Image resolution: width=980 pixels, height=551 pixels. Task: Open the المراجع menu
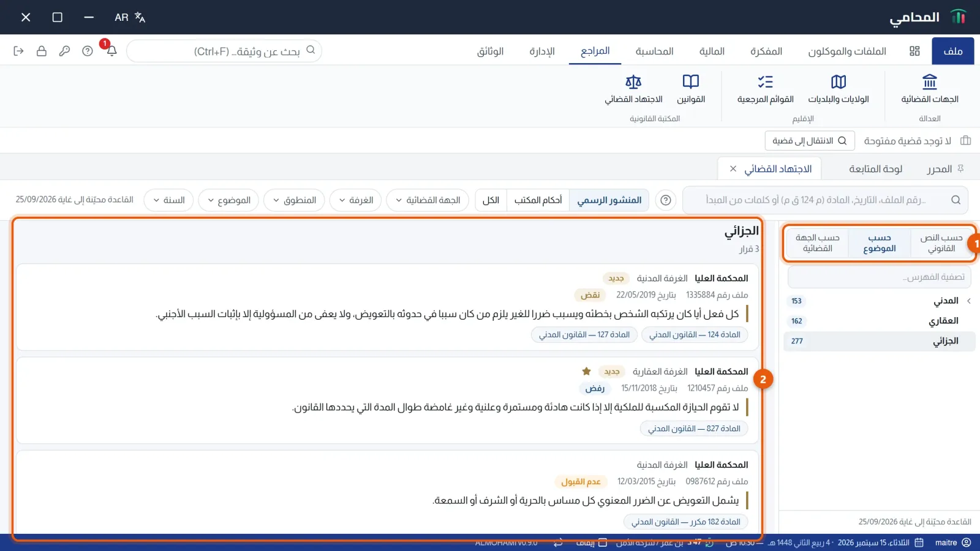pyautogui.click(x=595, y=51)
